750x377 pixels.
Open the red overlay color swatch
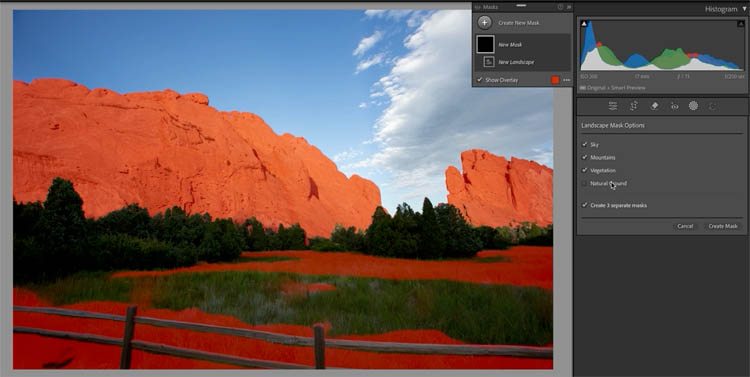555,80
